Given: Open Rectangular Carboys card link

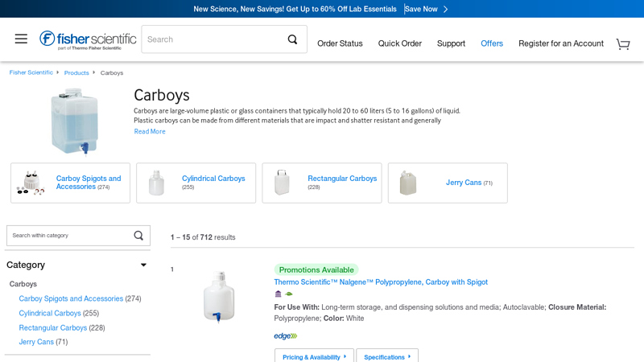Looking at the screenshot, I should (342, 179).
